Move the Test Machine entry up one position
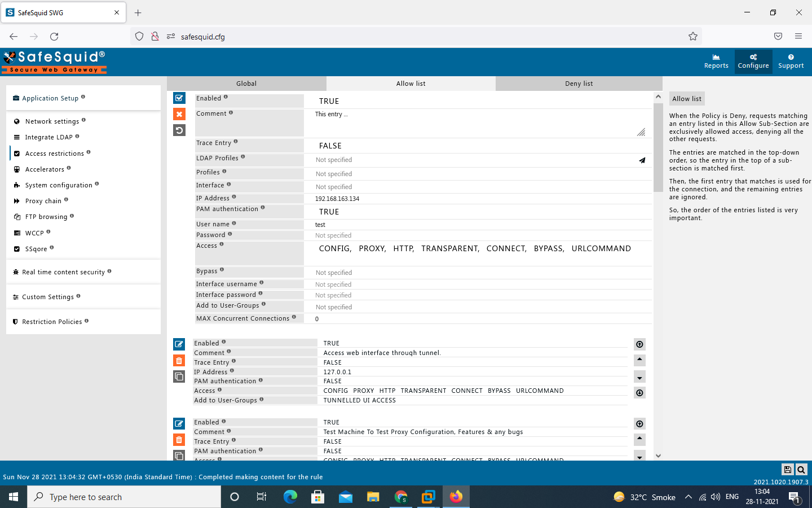Screen dimensions: 812x508 (x=639, y=439)
